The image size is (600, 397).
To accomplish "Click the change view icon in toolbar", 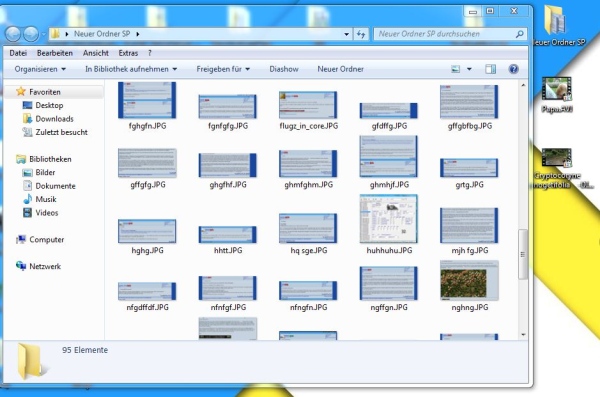I will 455,69.
